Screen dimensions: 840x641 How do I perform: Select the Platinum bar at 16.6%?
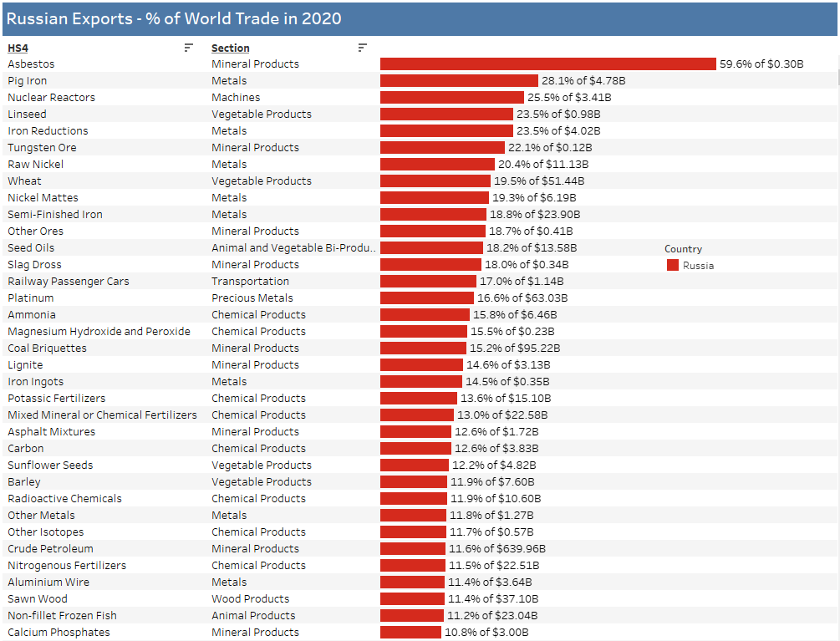(x=426, y=298)
